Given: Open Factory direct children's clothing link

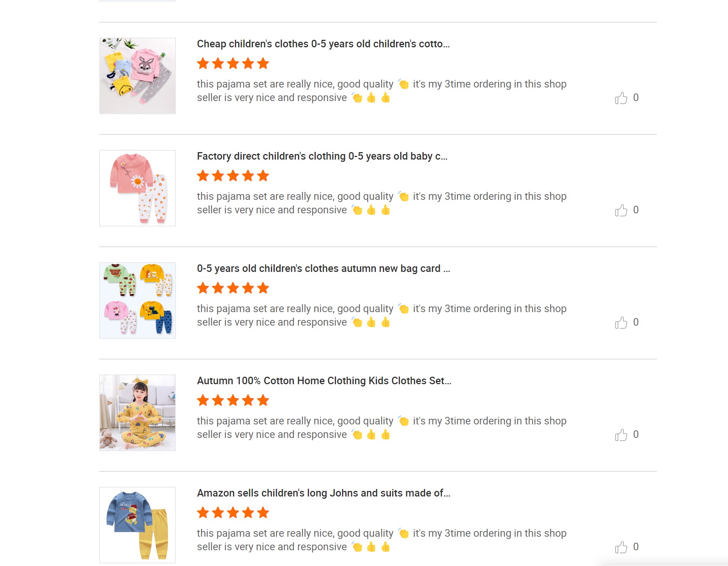Looking at the screenshot, I should click(x=322, y=156).
